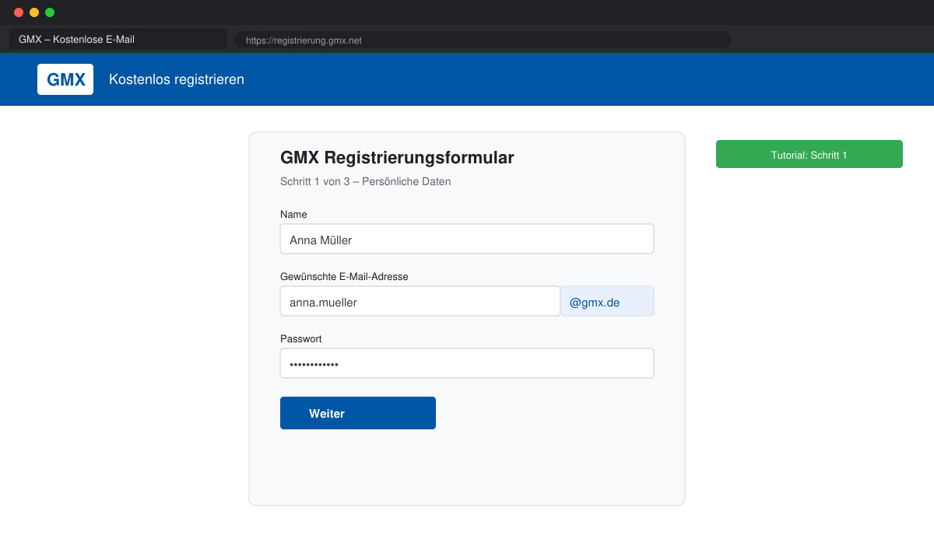Screen dimensions: 934x560
Task: Focus the Gewünschte E-Mail-Adresse field
Action: tap(420, 301)
